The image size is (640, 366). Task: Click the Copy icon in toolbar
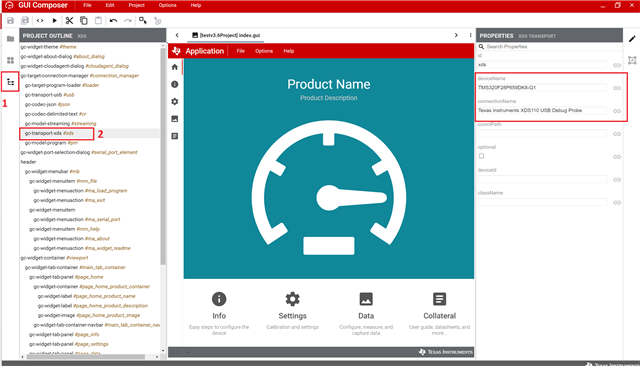[84, 20]
